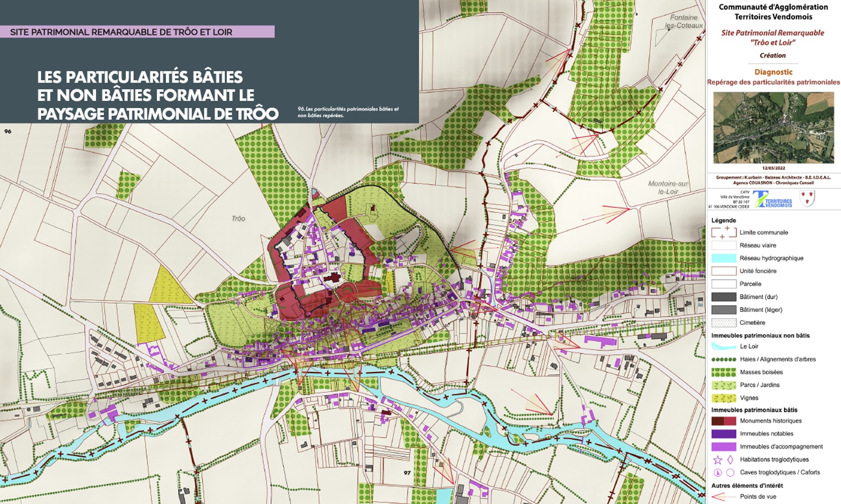The height and width of the screenshot is (504, 841).
Task: Click the star symbol for Habitations troglodytiques
Action: point(717,460)
